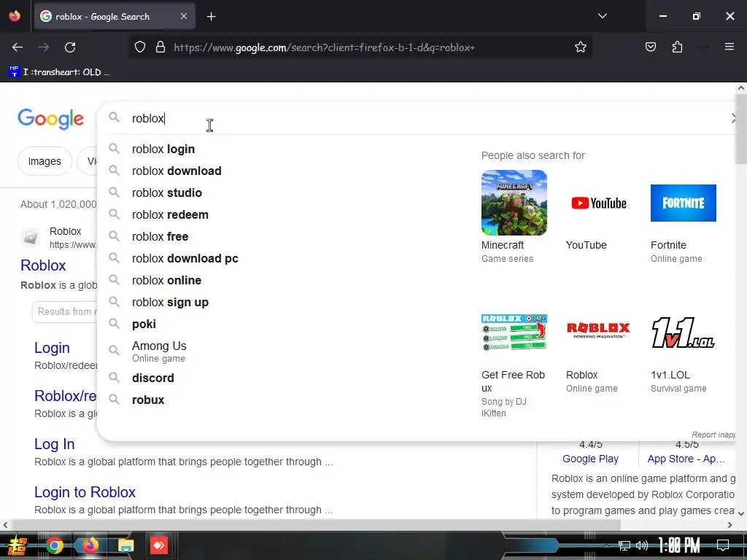Screen dimensions: 747x560
Task: Choose the roblox sign up suggestion
Action: 170,303
